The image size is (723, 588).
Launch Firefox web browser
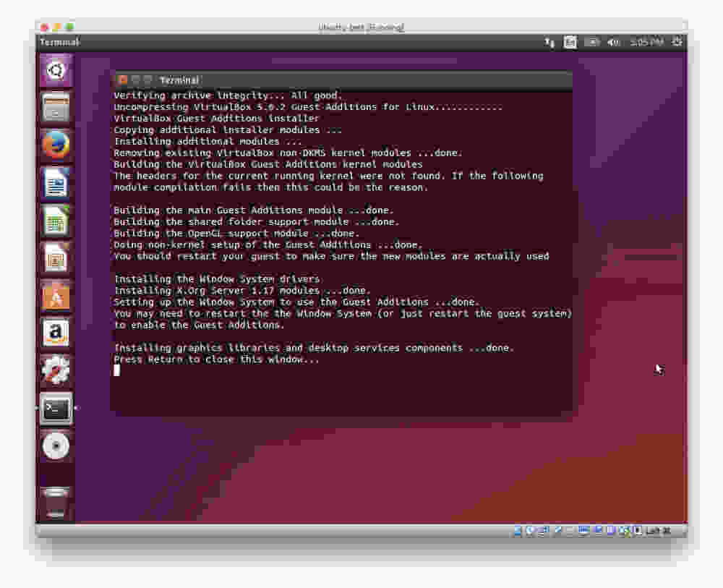click(56, 145)
